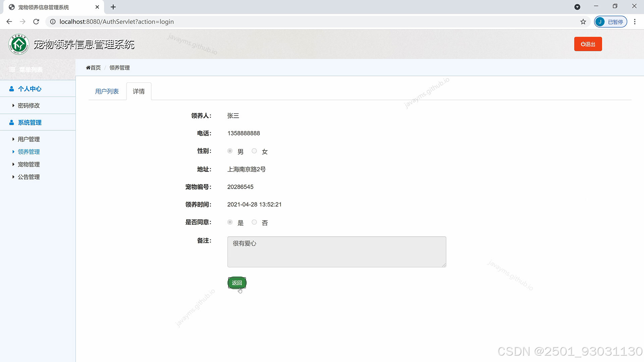Log out with the red 退出 button
This screenshot has width=644, height=362.
pyautogui.click(x=588, y=44)
